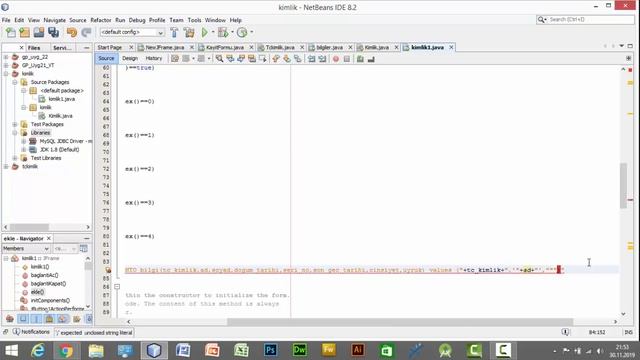The width and height of the screenshot is (640, 360).
Task: Click the Open Project toolbar icon
Action: (39, 32)
